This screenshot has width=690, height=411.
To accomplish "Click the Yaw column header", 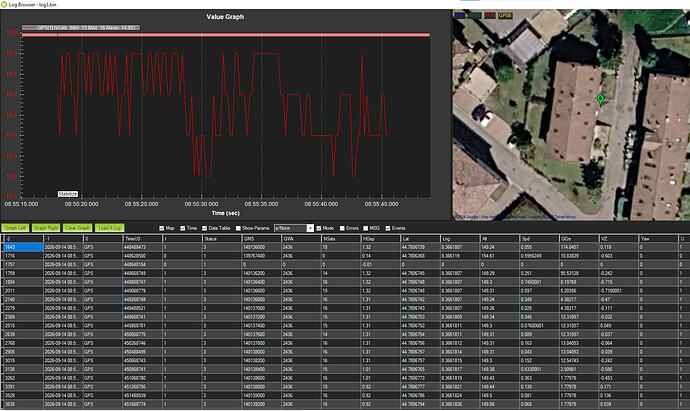I will point(657,239).
